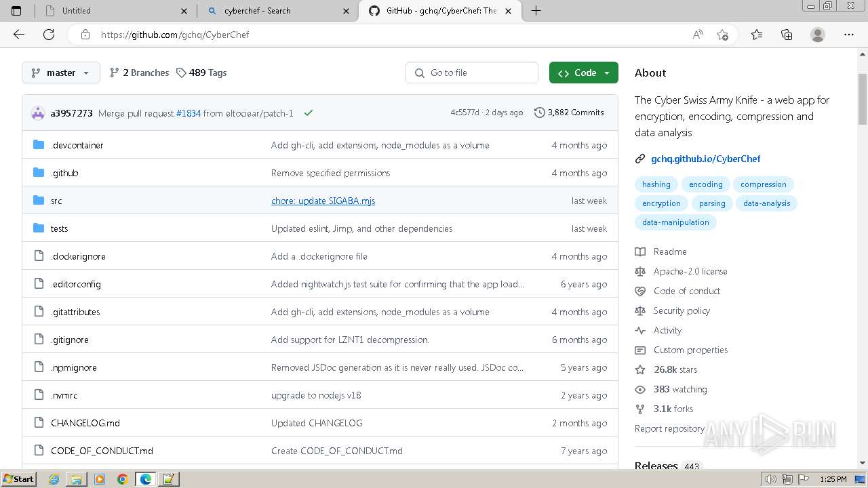Click the parsing topic tag

pos(712,203)
